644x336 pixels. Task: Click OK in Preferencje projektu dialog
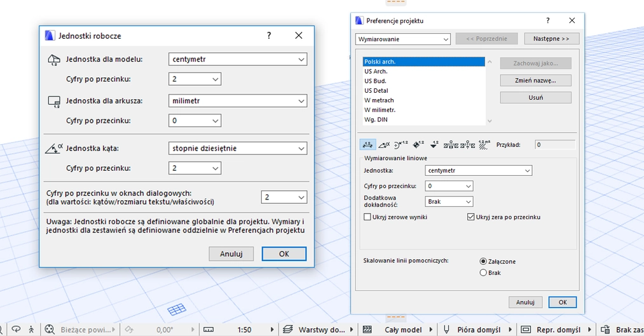[x=563, y=302]
